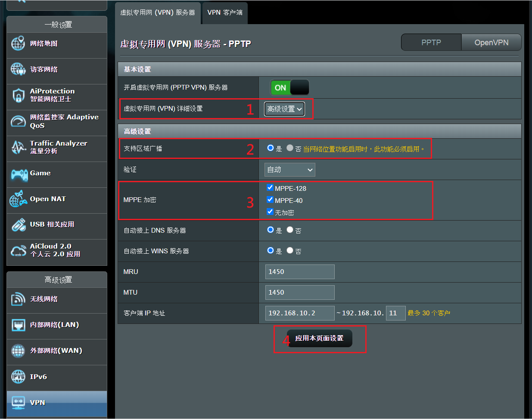This screenshot has height=420, width=532.
Task: Click the 最多 30 个客户 hint text
Action: (429, 313)
